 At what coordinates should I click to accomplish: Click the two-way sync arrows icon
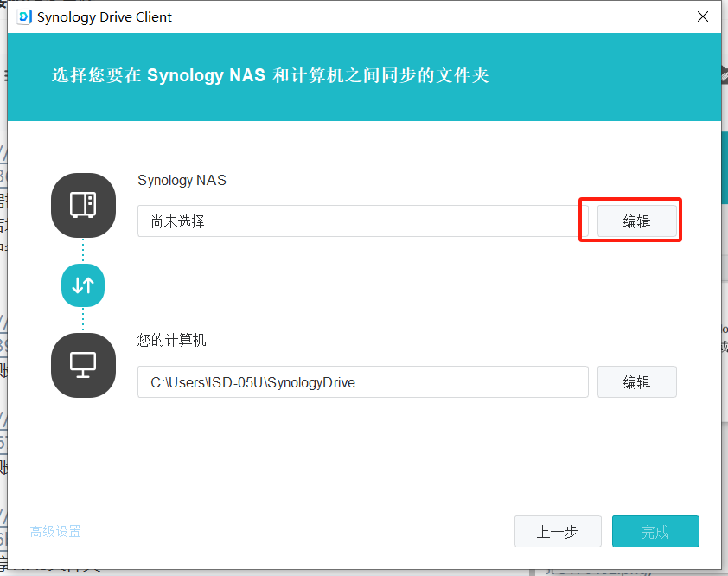pyautogui.click(x=83, y=285)
